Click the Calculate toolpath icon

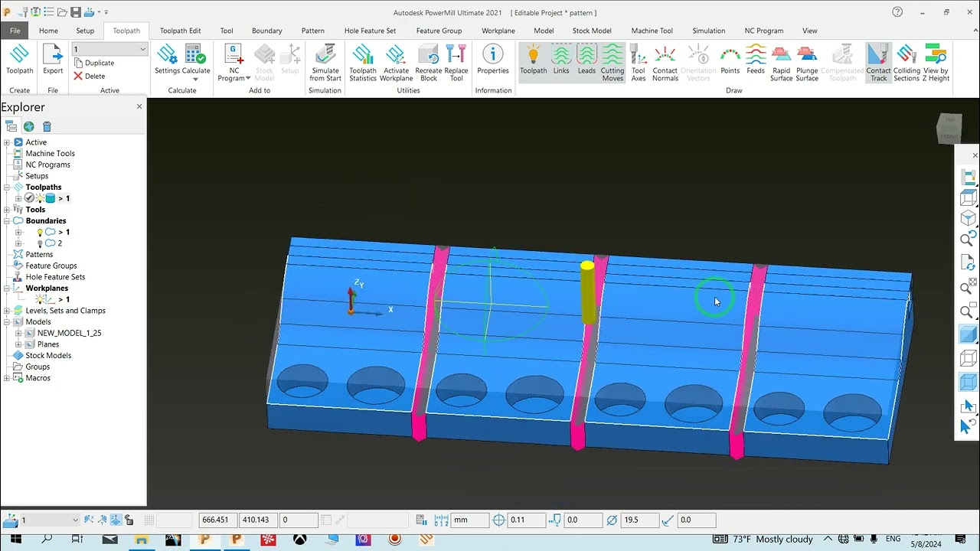click(x=195, y=55)
